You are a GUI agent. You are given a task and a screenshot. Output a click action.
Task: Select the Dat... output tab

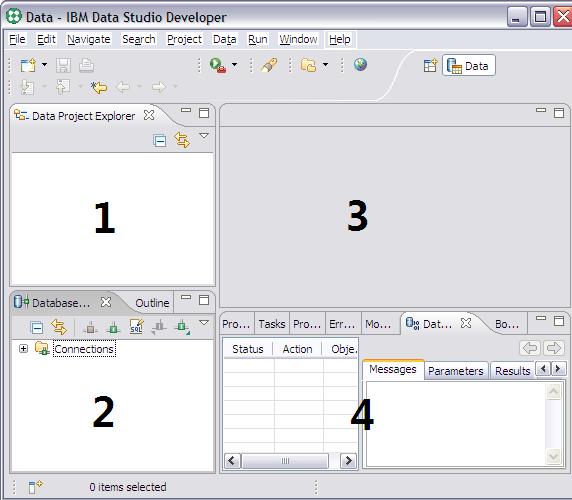coord(437,323)
